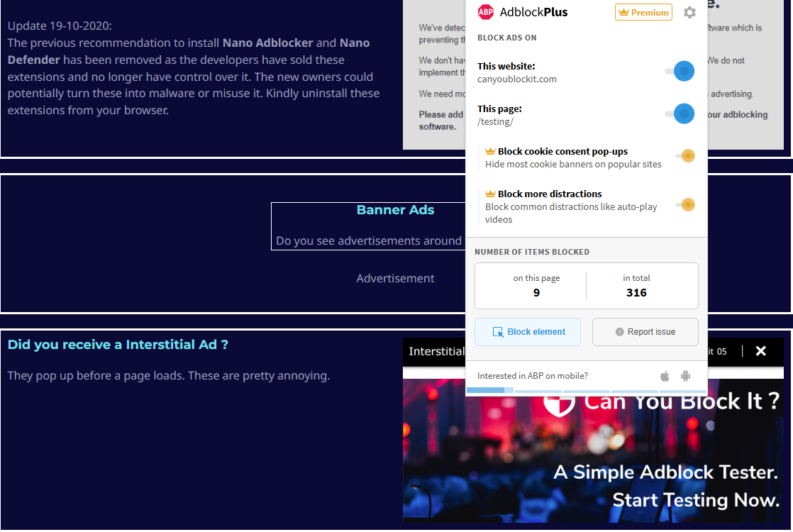Screen dimensions: 793x532
Task: Click 'They pop up before a page loads' text
Action: coord(96,376)
